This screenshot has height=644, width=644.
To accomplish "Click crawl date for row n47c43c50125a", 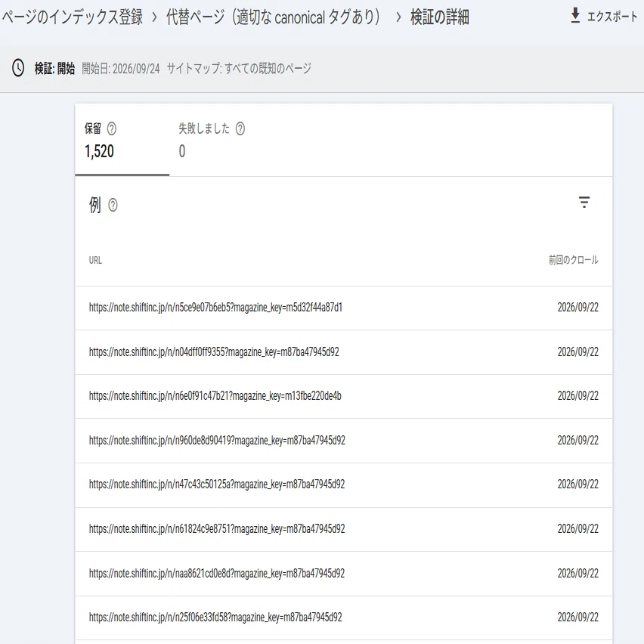I will [578, 485].
